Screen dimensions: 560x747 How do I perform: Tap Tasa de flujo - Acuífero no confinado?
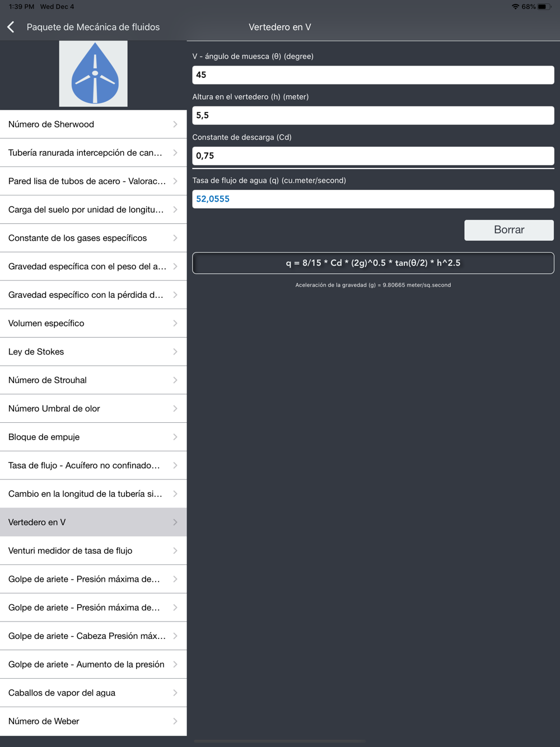(x=84, y=465)
